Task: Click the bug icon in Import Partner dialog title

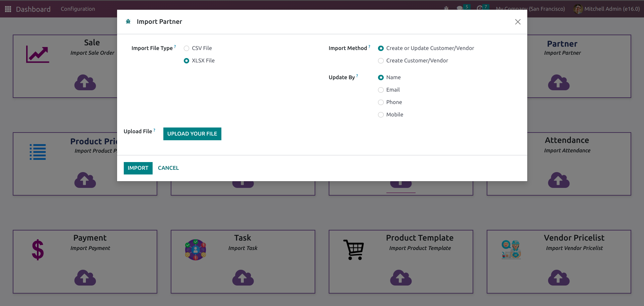Action: click(x=128, y=22)
